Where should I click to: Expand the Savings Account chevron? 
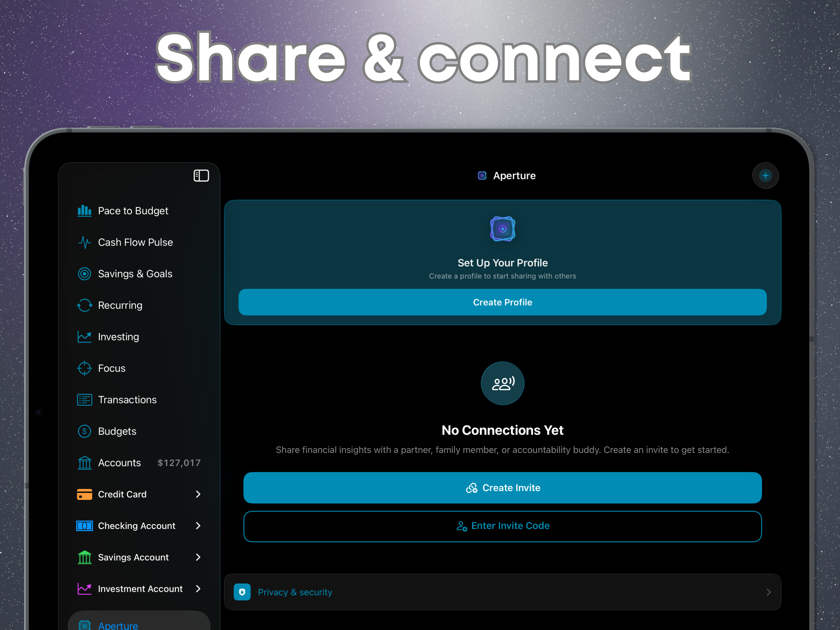[198, 557]
